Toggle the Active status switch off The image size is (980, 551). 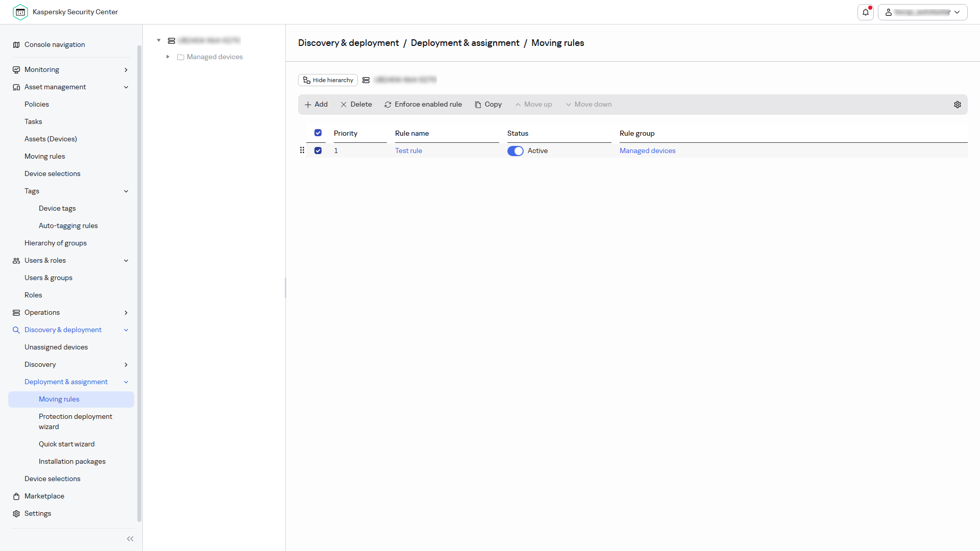[516, 151]
